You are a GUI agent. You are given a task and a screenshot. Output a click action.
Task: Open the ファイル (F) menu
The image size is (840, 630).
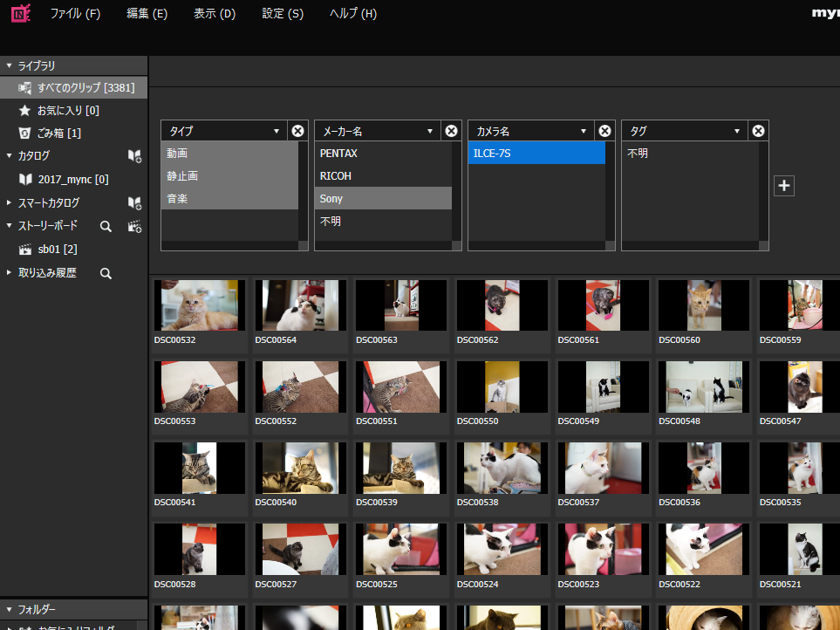pyautogui.click(x=75, y=14)
